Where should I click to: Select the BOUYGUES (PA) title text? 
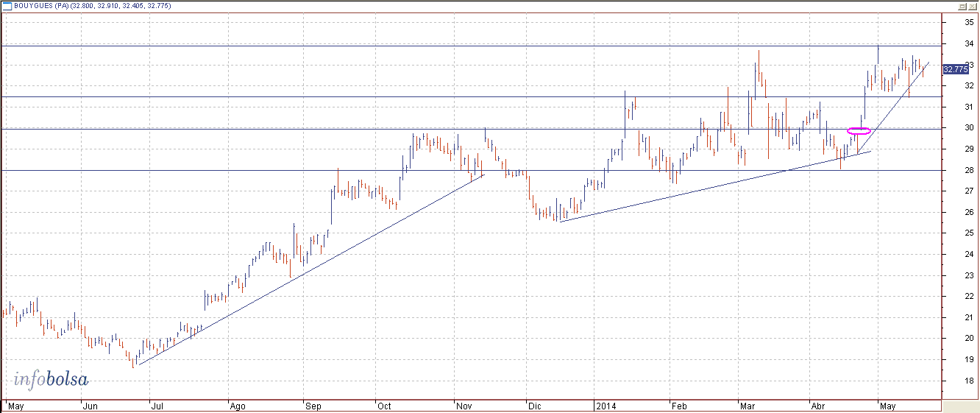pos(42,6)
